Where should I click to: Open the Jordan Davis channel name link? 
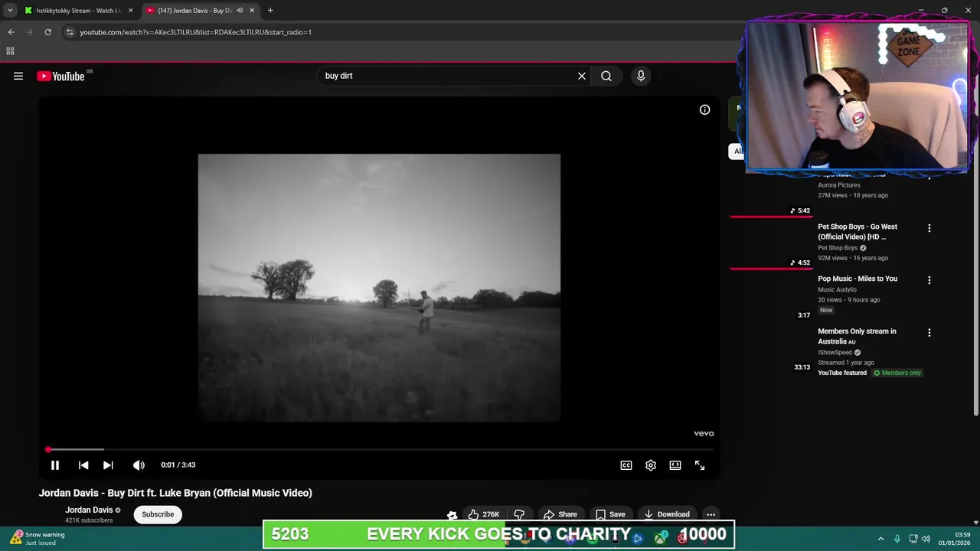click(x=89, y=510)
